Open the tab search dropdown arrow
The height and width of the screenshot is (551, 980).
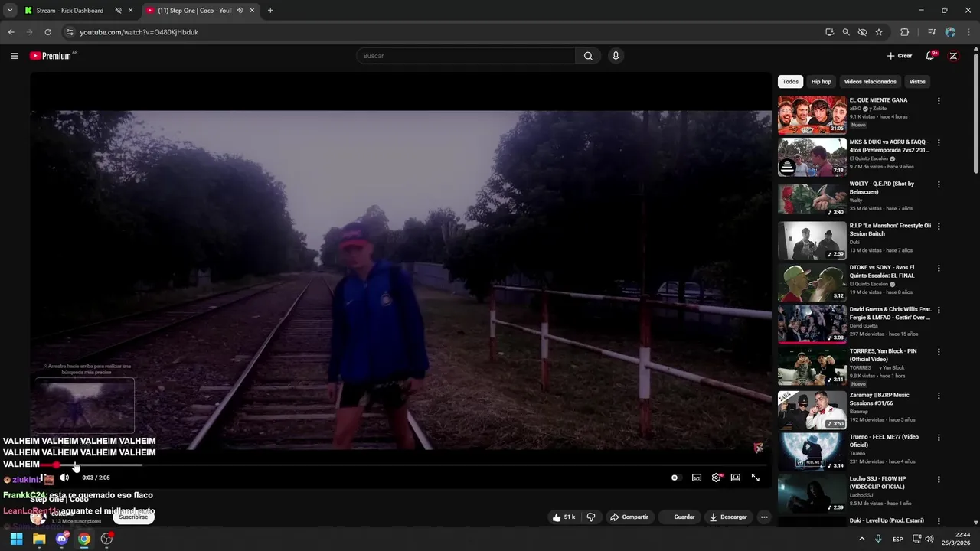point(9,11)
